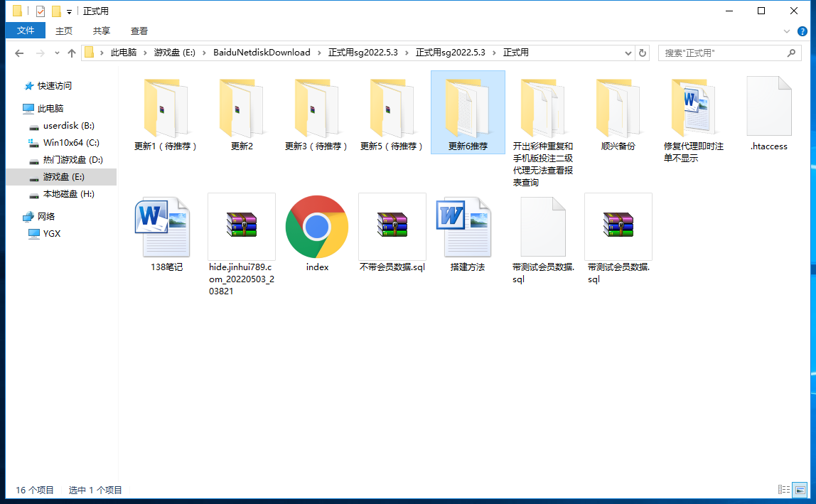The image size is (816, 504).
Task: Switch to the 共享 ribbon tab
Action: [x=102, y=31]
